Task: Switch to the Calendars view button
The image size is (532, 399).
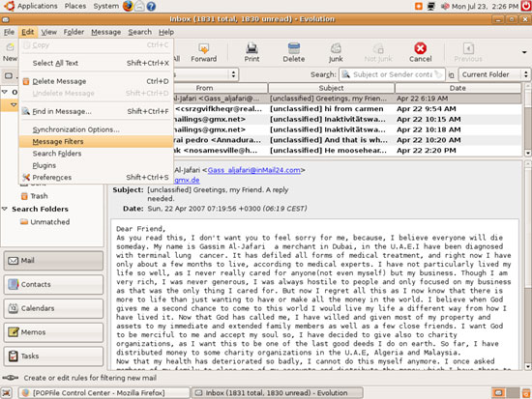Action: pos(53,308)
